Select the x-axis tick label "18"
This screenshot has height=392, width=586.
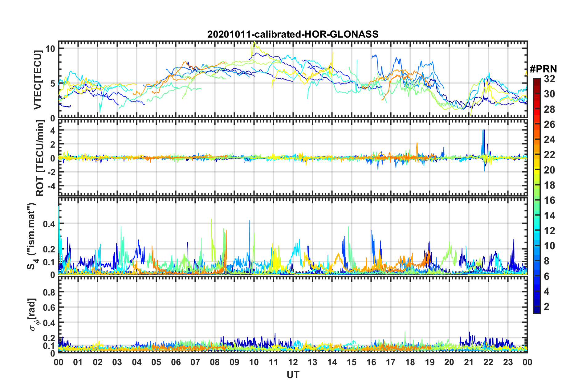(x=410, y=362)
